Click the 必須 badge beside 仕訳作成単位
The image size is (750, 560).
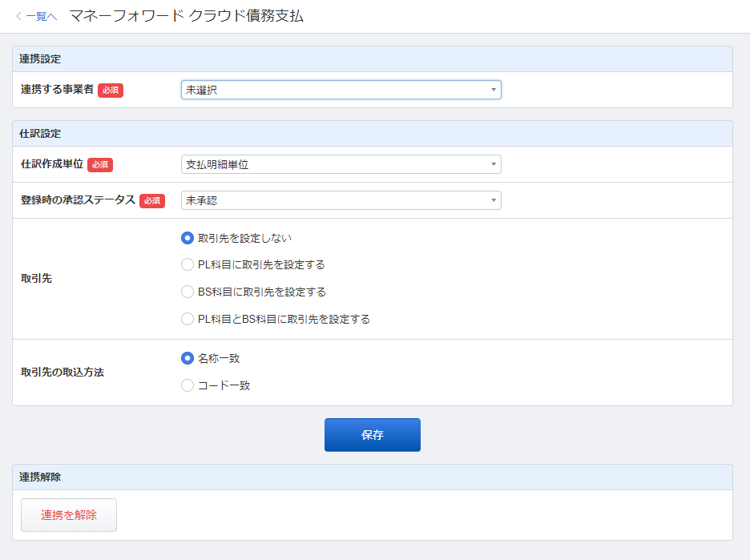click(100, 165)
